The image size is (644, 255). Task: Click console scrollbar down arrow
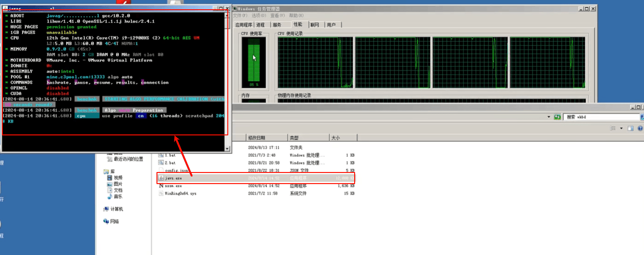pos(227,148)
